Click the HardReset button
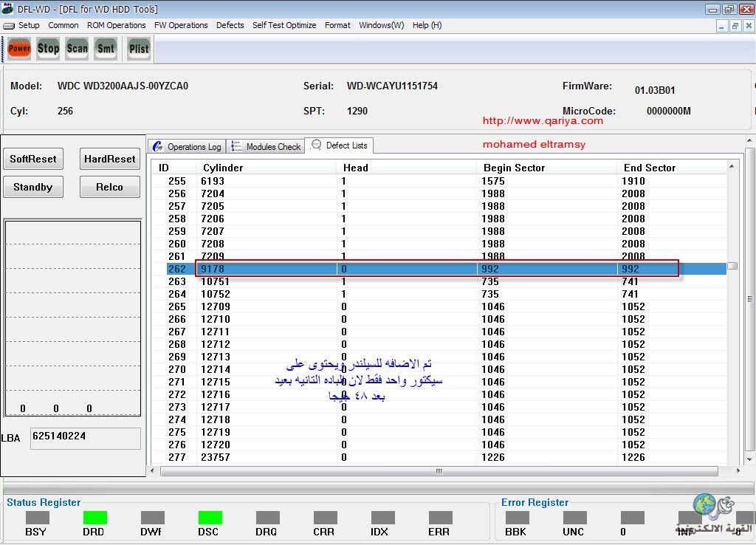The image size is (756, 545). coord(110,159)
